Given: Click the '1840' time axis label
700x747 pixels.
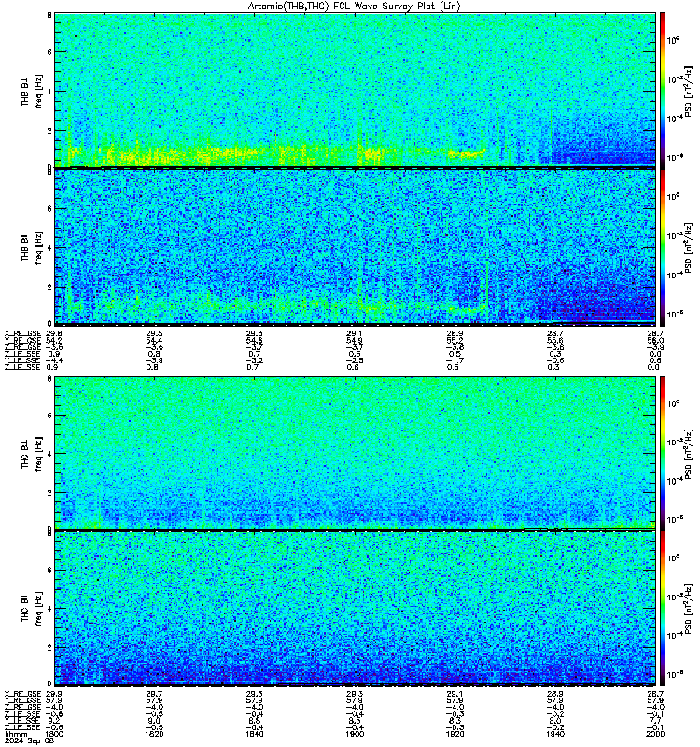Looking at the screenshot, I should 254,734.
